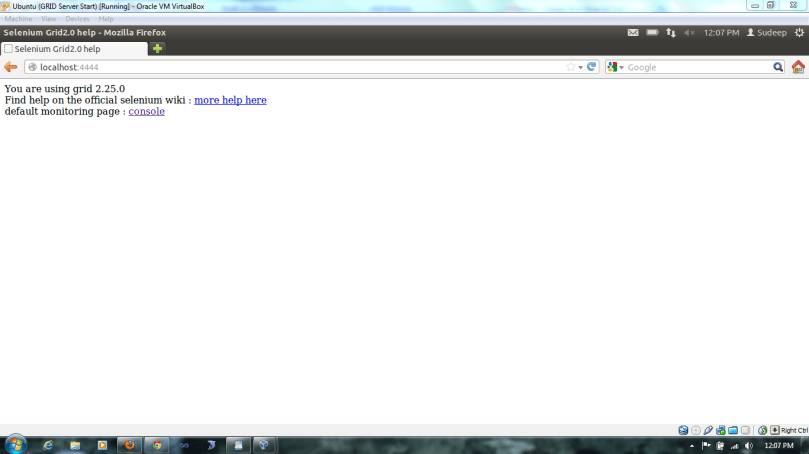The width and height of the screenshot is (809, 454).
Task: Open the URL bar history dropdown arrow
Action: click(580, 68)
